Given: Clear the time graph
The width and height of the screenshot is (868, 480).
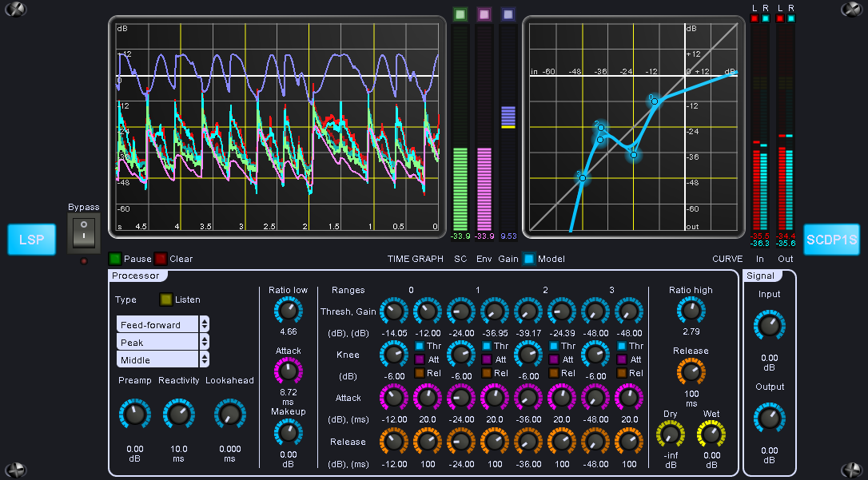Looking at the screenshot, I should pos(161,259).
